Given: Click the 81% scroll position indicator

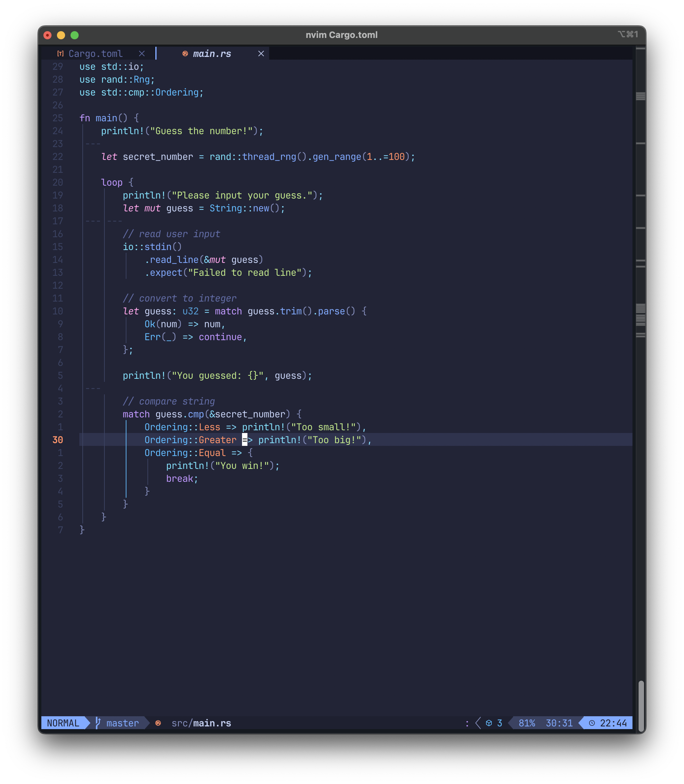Looking at the screenshot, I should 527,723.
